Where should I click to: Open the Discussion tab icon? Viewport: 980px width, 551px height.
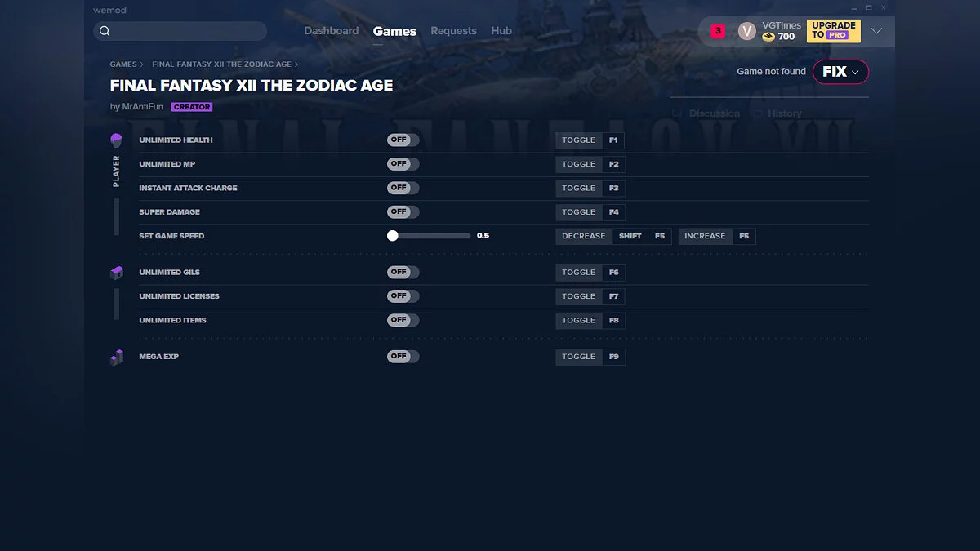coord(677,113)
